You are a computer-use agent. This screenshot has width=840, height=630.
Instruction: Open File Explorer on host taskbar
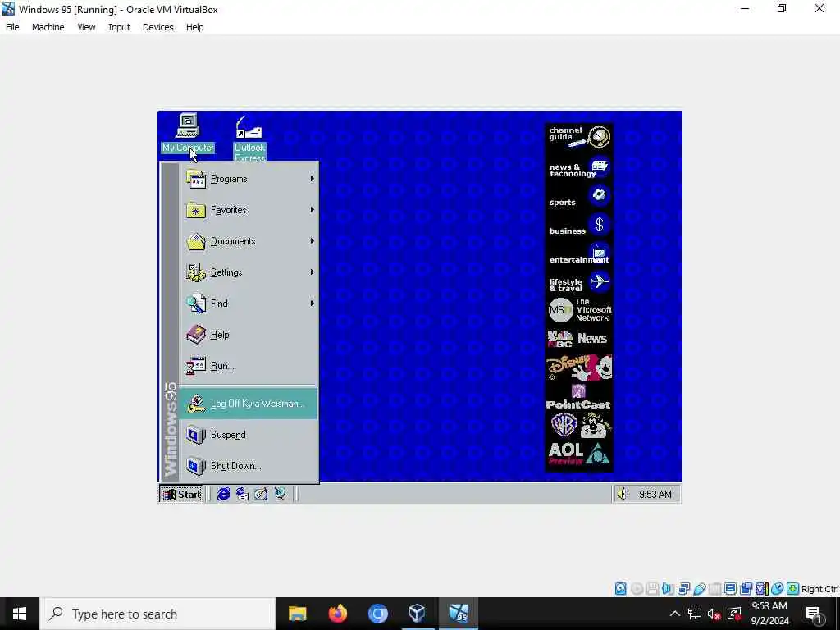(x=297, y=614)
